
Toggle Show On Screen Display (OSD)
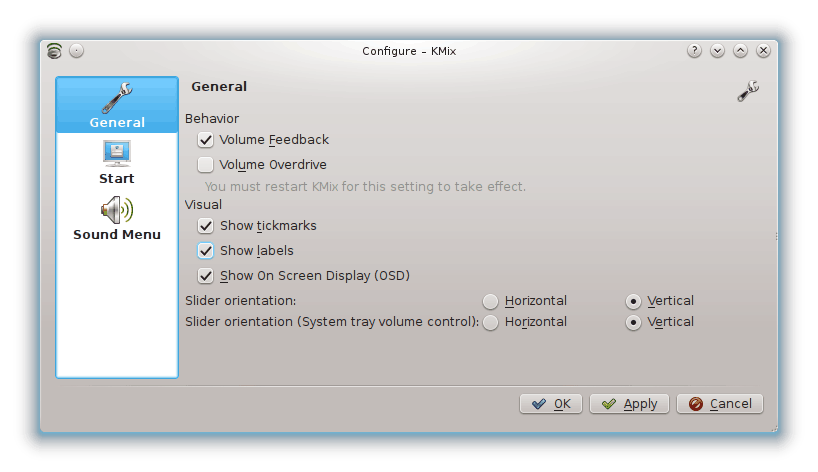click(206, 276)
